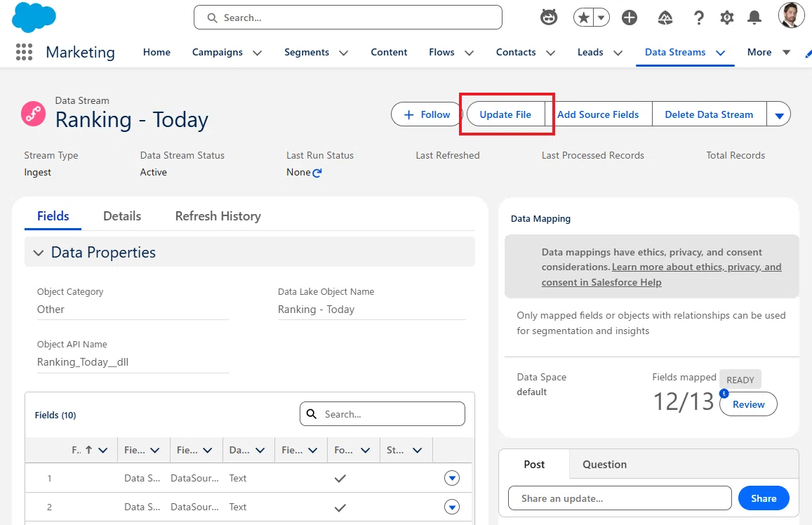
Task: Expand the Leads chevron menu
Action: (x=618, y=53)
